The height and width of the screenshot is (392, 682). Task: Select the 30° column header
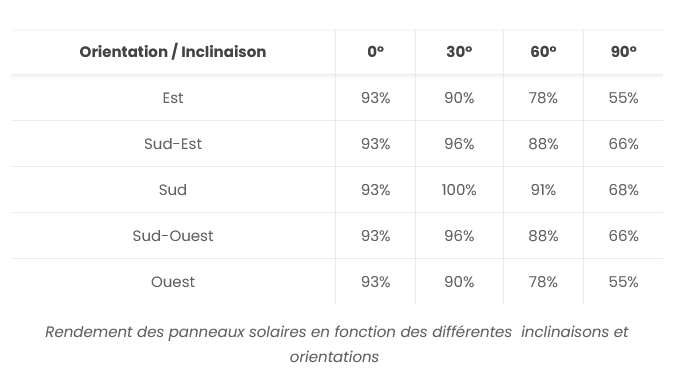pos(459,52)
